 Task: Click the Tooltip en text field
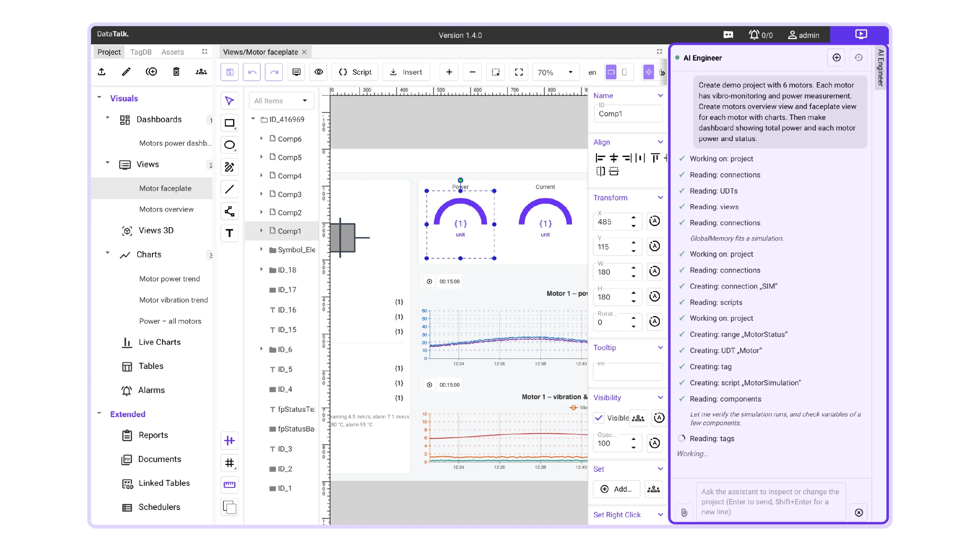click(x=628, y=372)
